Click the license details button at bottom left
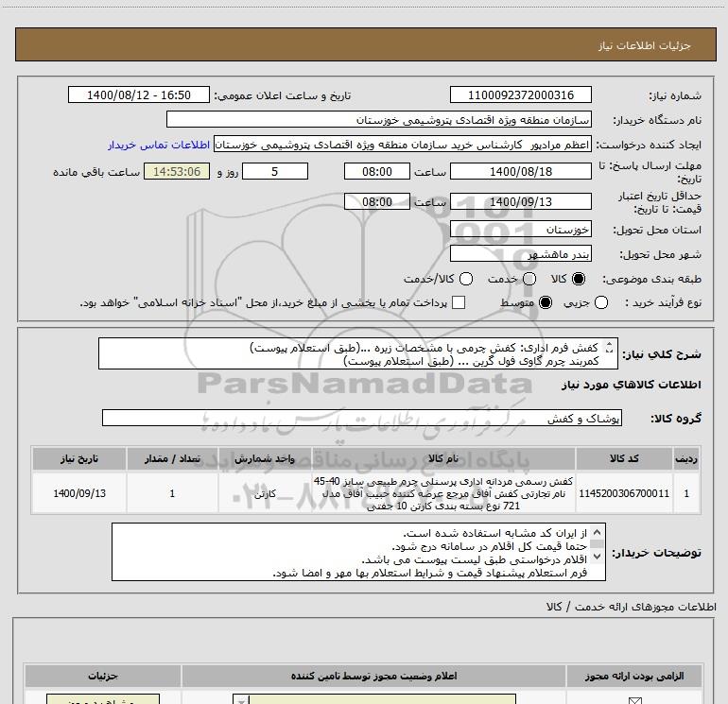 [103, 700]
